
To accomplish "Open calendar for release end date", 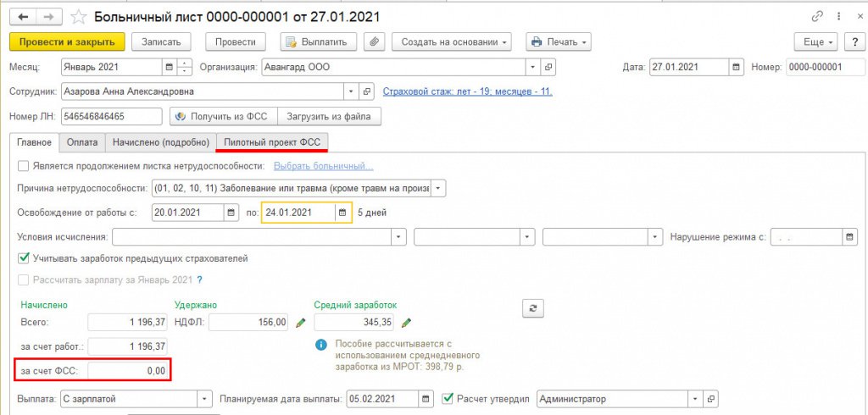I will click(342, 212).
